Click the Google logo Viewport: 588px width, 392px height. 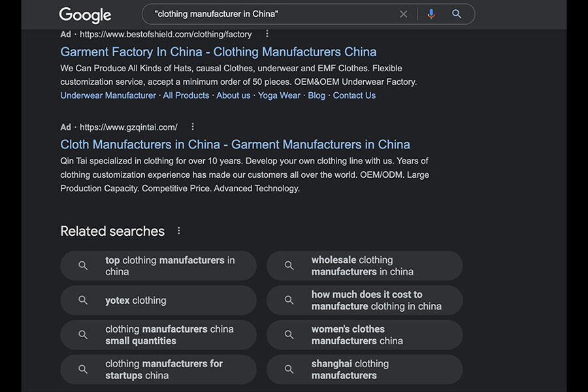click(x=85, y=14)
